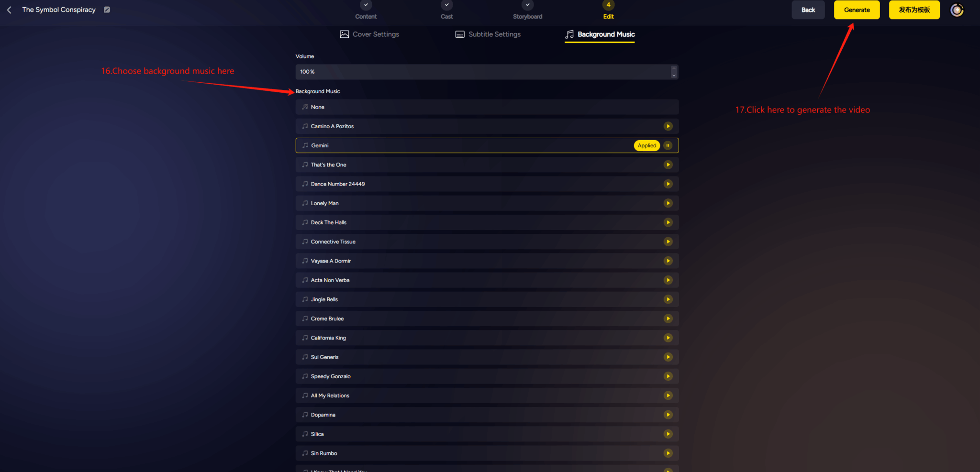Image resolution: width=980 pixels, height=472 pixels.
Task: Open the user profile avatar
Action: point(957,10)
